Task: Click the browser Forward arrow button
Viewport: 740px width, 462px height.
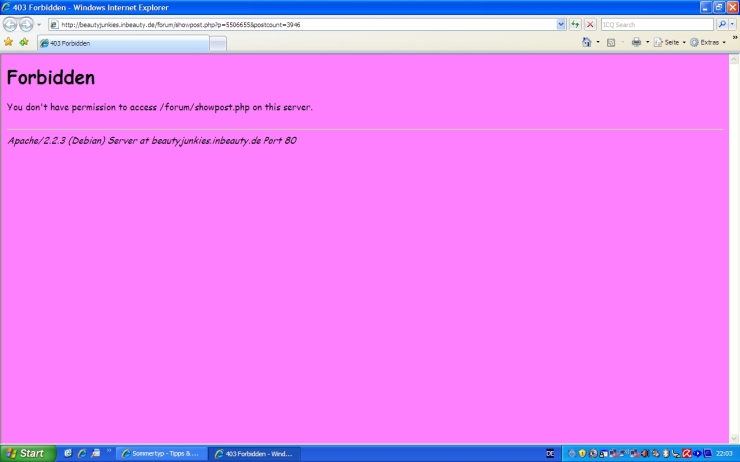Action: (x=26, y=24)
